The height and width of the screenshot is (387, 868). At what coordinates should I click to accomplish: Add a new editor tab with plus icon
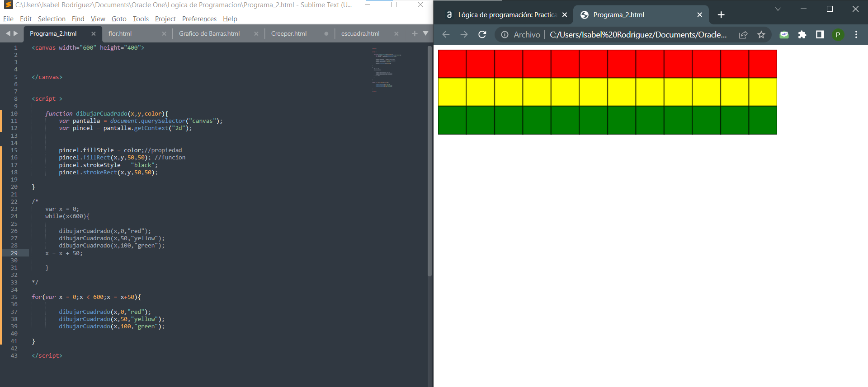(415, 33)
